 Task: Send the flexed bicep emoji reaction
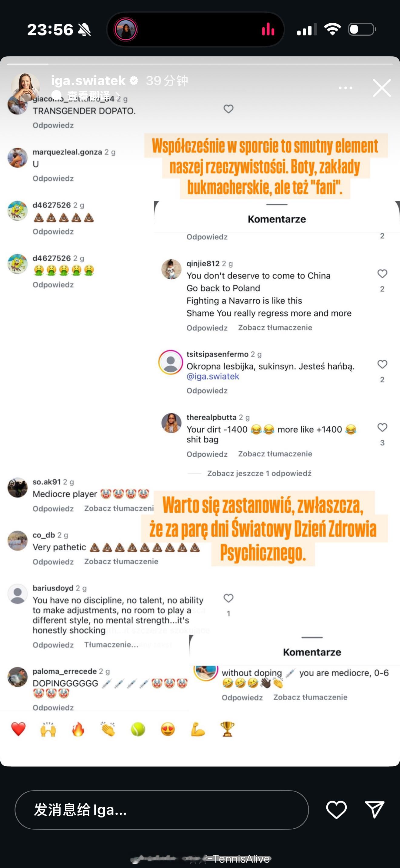pos(198,729)
